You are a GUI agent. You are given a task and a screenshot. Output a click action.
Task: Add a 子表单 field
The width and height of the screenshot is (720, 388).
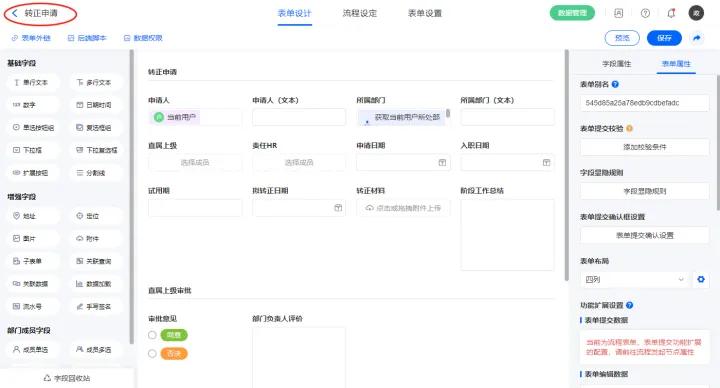pyautogui.click(x=33, y=261)
